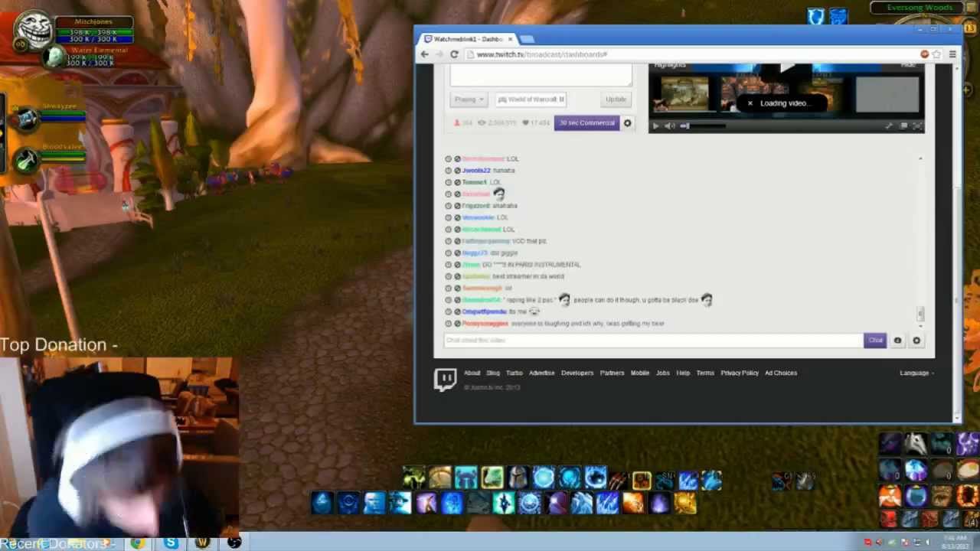Send message with the purple Chat button
The width and height of the screenshot is (980, 551).
pyautogui.click(x=875, y=341)
